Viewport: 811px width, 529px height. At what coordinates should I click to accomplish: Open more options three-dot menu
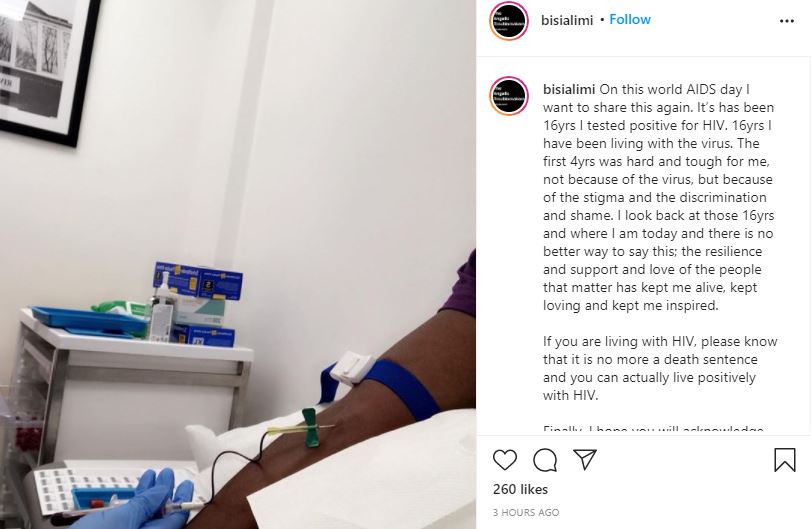pos(787,21)
